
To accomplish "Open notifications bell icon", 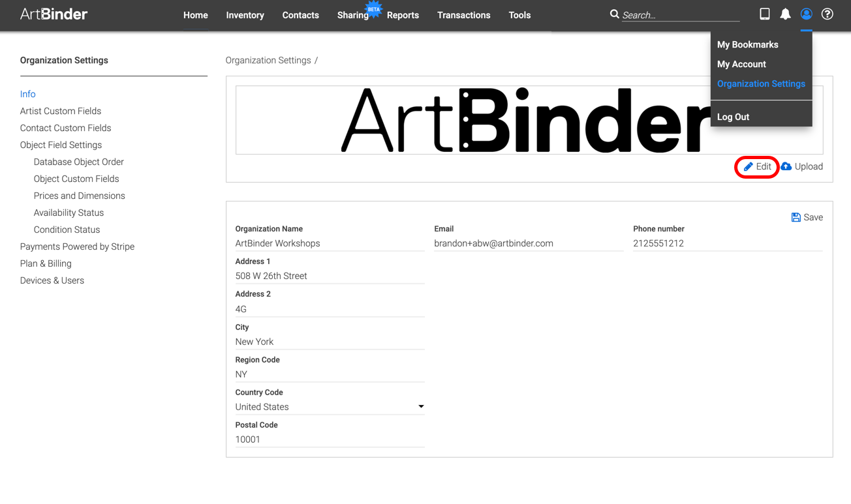I will tap(786, 14).
